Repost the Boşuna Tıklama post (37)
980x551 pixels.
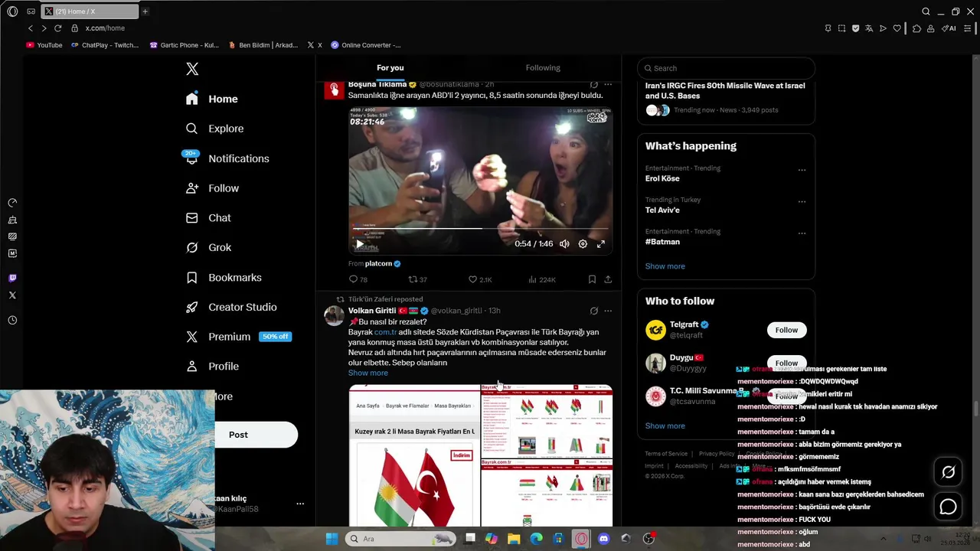click(417, 280)
